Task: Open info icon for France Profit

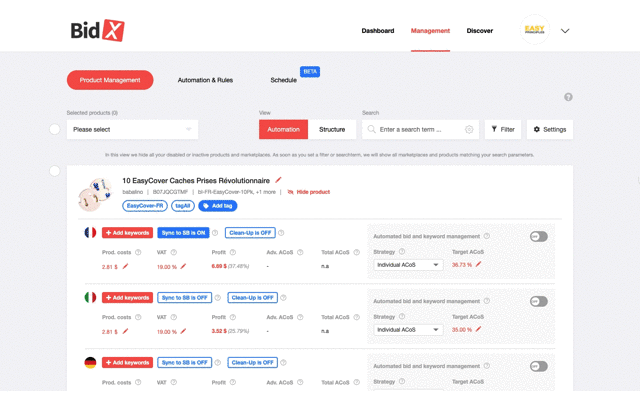Action: [x=233, y=252]
